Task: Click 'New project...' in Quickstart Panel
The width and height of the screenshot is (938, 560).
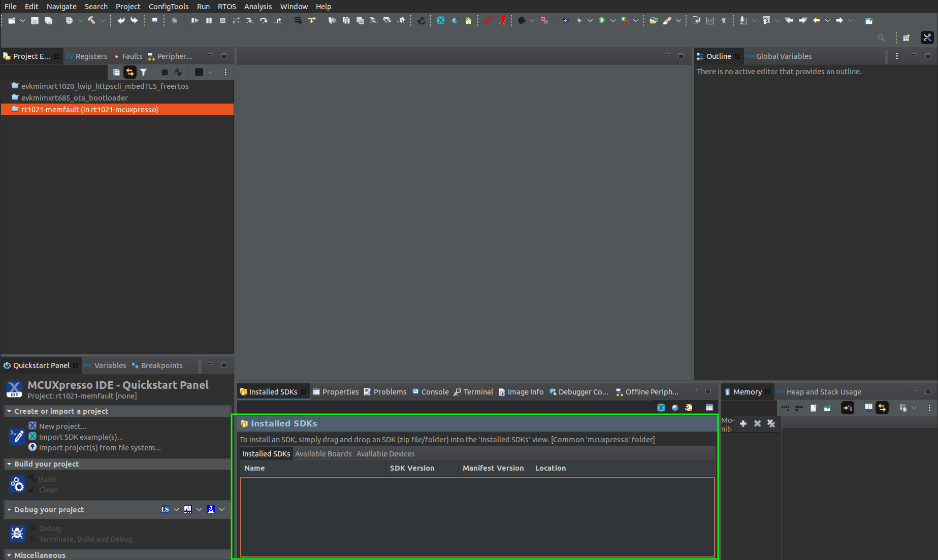Action: click(x=62, y=426)
